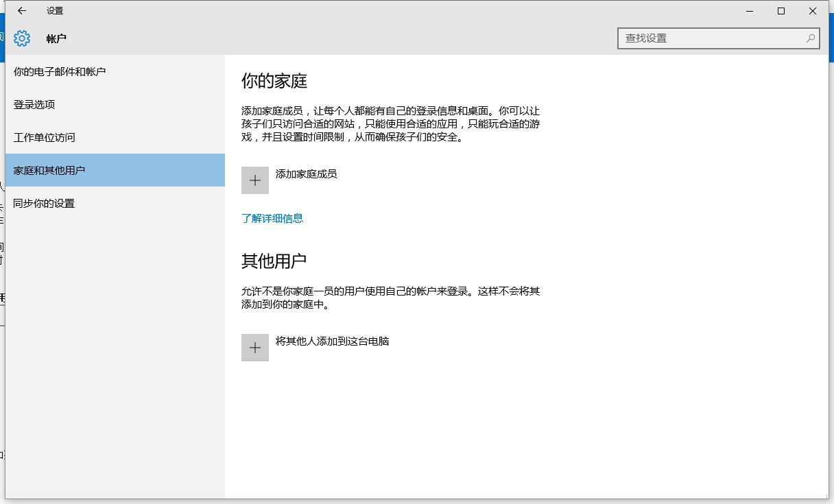Click the 帐户 page title

[x=56, y=38]
